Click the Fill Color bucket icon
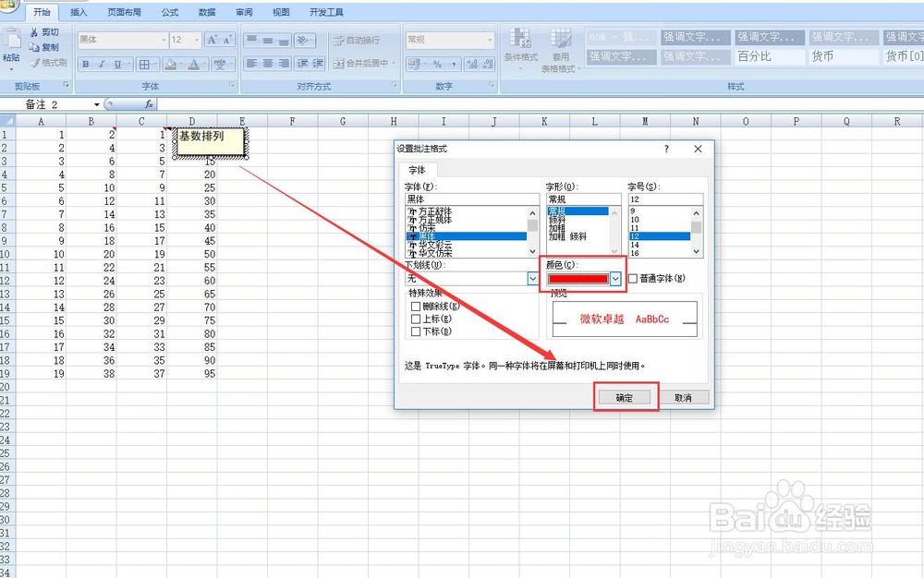The height and width of the screenshot is (578, 924). (170, 64)
